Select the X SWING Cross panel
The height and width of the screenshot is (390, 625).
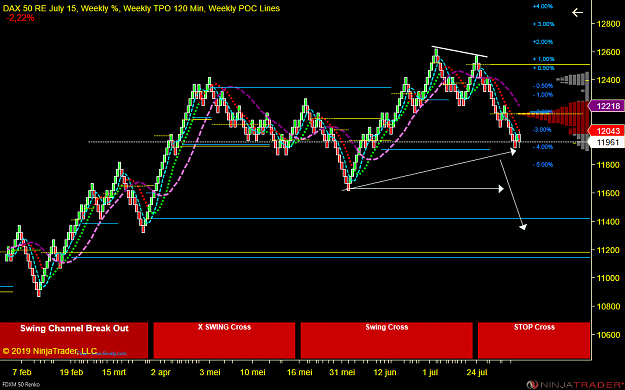click(x=224, y=340)
